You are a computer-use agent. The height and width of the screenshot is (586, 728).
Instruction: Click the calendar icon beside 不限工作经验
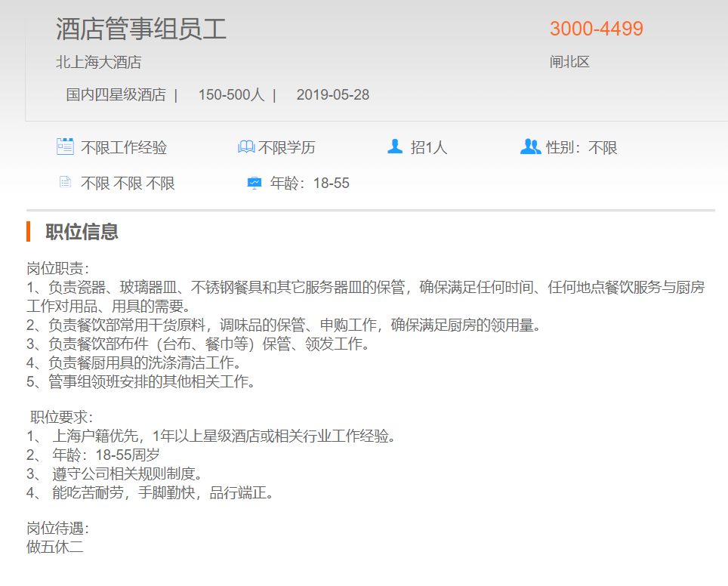pos(65,146)
